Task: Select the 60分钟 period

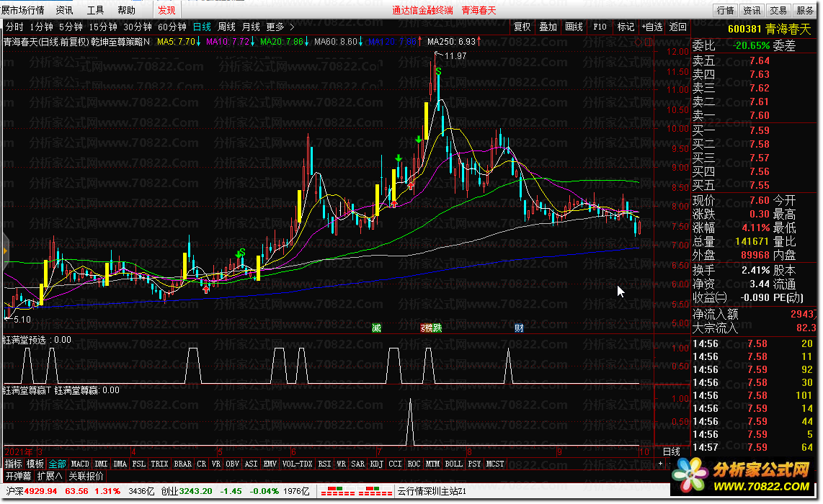Action: [x=172, y=27]
